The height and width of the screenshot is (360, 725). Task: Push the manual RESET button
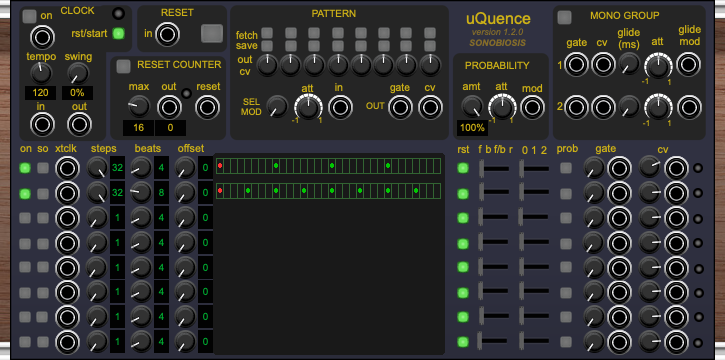212,33
